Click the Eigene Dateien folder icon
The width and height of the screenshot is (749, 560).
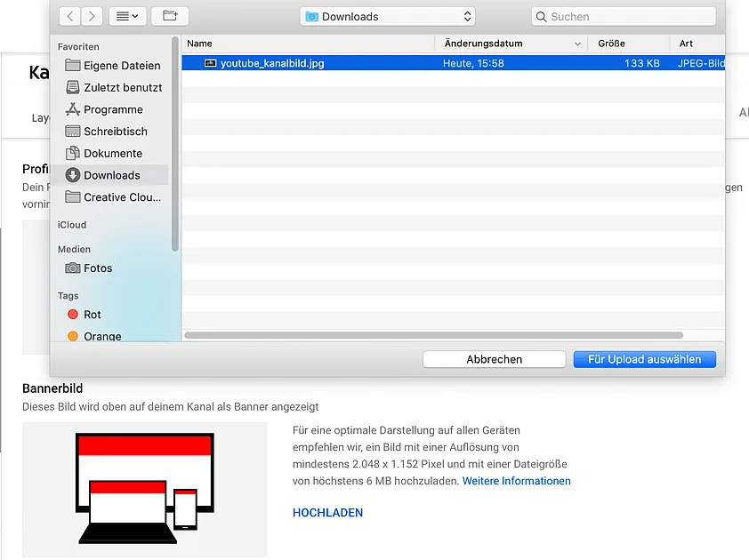[73, 65]
